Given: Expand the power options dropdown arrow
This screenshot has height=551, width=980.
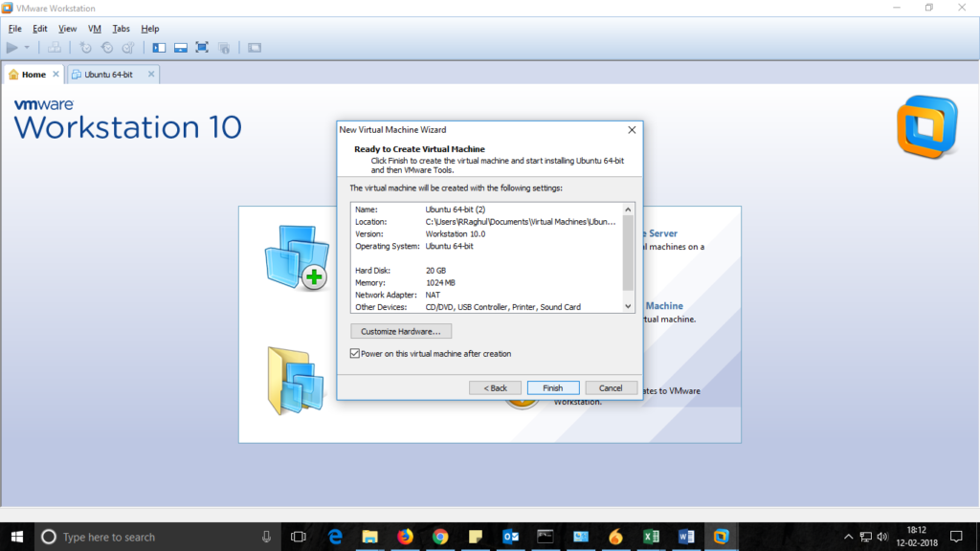Looking at the screenshot, I should click(27, 47).
